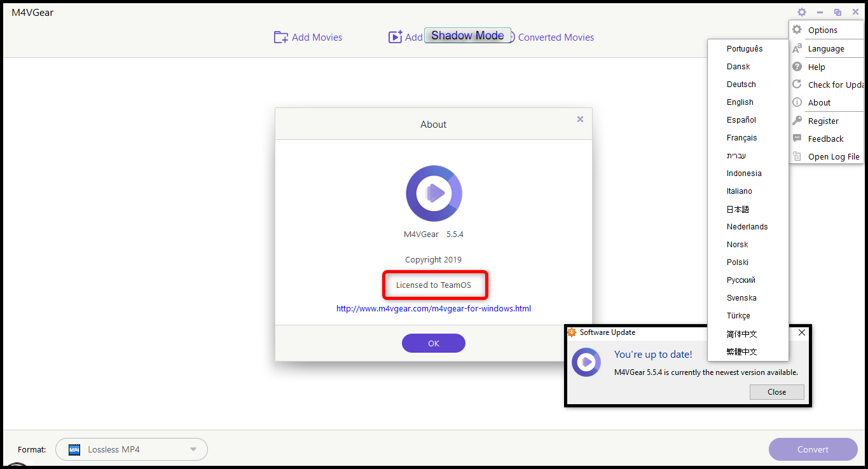Viewport: 868px width, 469px height.
Task: Click the Language letter icon
Action: (797, 48)
